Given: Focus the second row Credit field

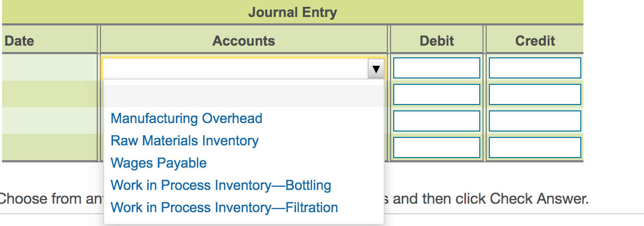Looking at the screenshot, I should [535, 94].
